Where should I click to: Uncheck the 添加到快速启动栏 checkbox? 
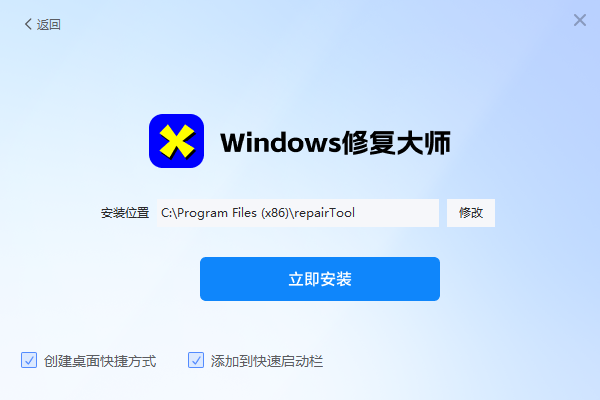(196, 360)
